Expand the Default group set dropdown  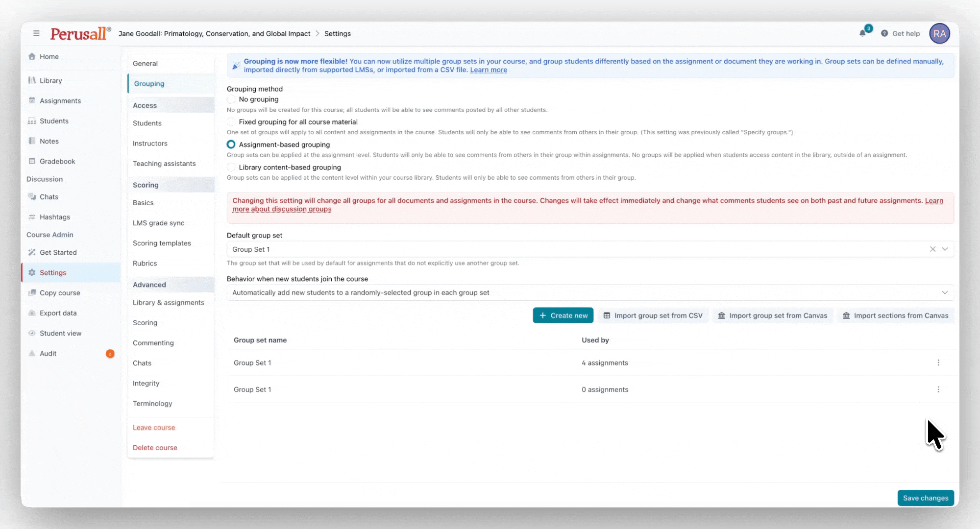945,249
